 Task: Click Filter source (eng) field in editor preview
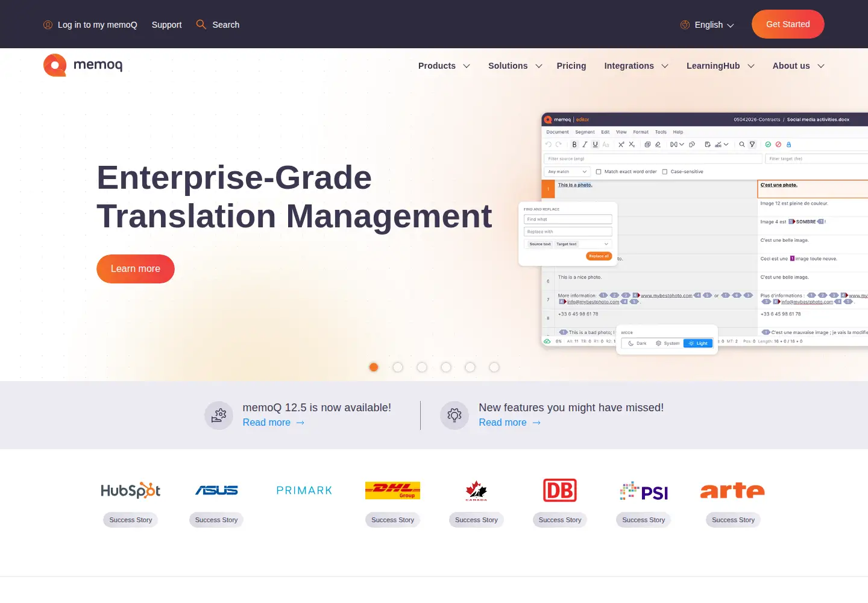[x=653, y=159]
